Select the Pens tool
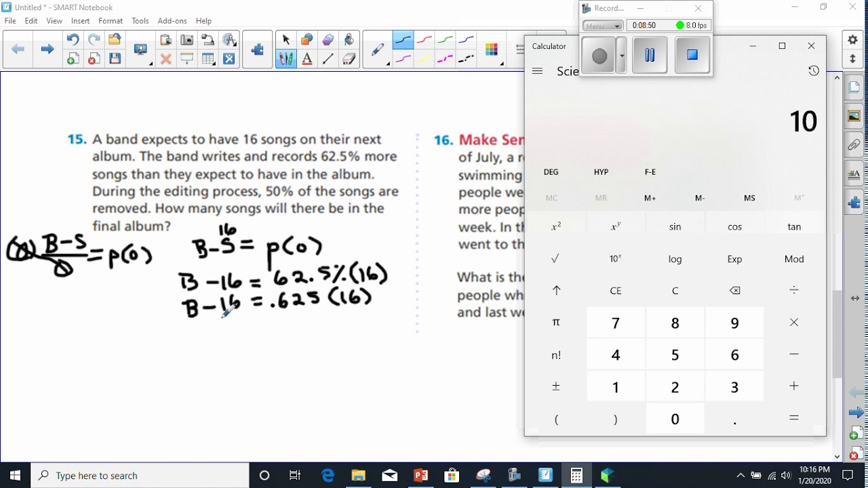This screenshot has width=868, height=488. tap(285, 59)
